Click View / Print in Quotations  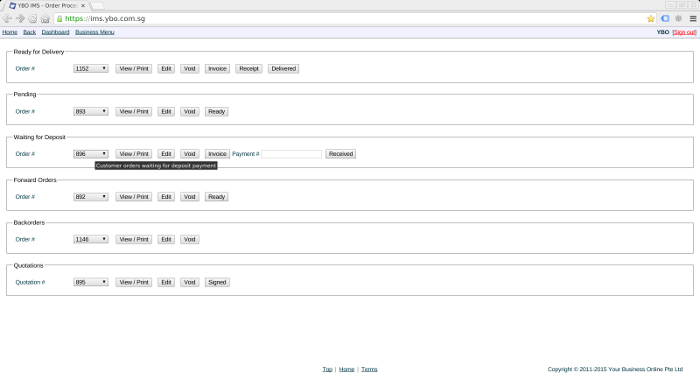pyautogui.click(x=134, y=282)
